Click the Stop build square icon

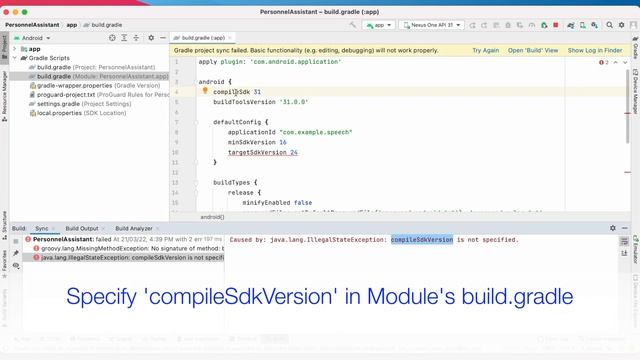pos(16,241)
